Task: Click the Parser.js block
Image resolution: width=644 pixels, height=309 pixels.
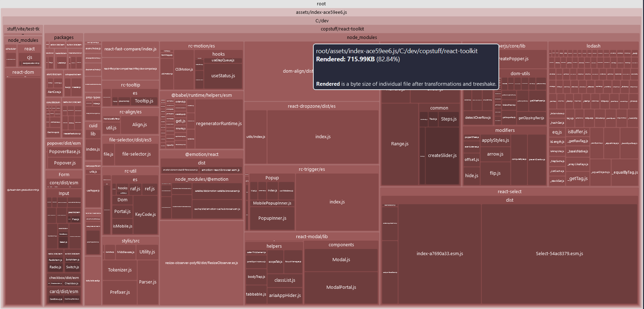Action: coord(148,282)
